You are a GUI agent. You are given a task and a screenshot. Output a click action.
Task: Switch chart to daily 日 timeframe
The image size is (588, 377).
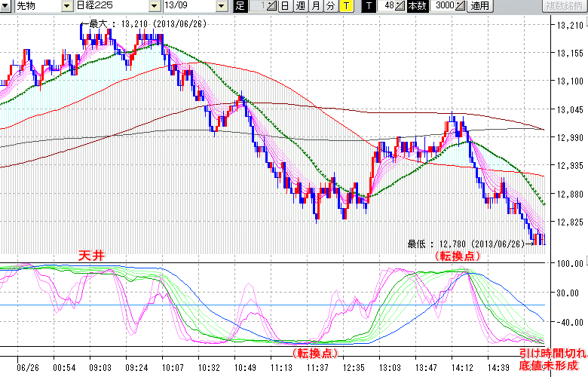click(284, 6)
